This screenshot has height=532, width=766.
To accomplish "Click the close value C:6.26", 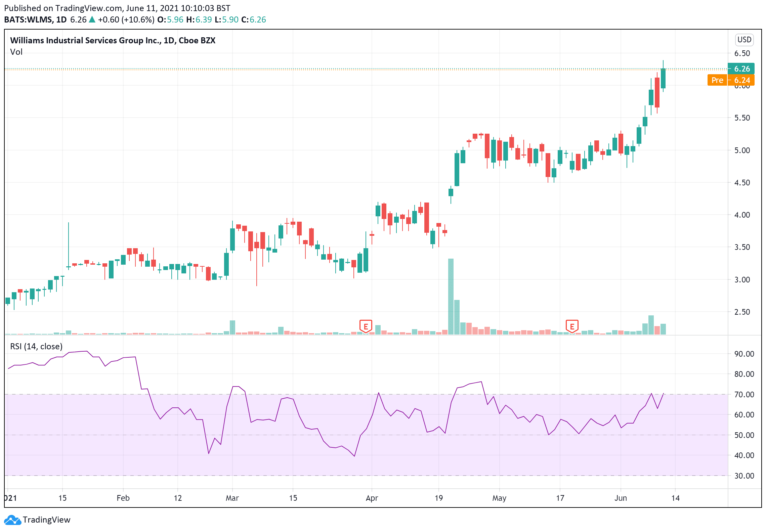I will point(254,19).
